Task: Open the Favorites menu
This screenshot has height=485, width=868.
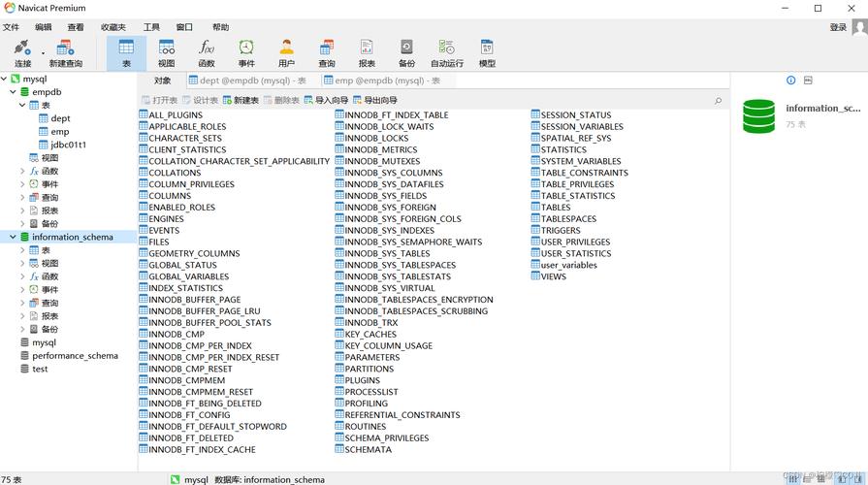Action: pyautogui.click(x=113, y=27)
